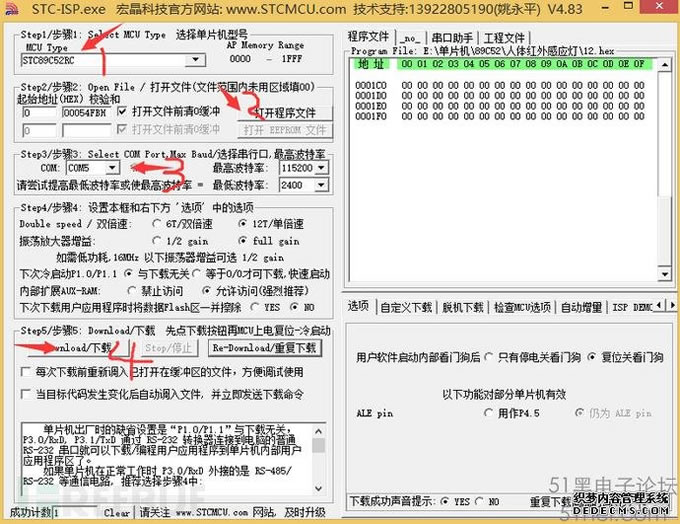680x524 pixels.
Task: Open the COM port dropdown
Action: [112, 168]
